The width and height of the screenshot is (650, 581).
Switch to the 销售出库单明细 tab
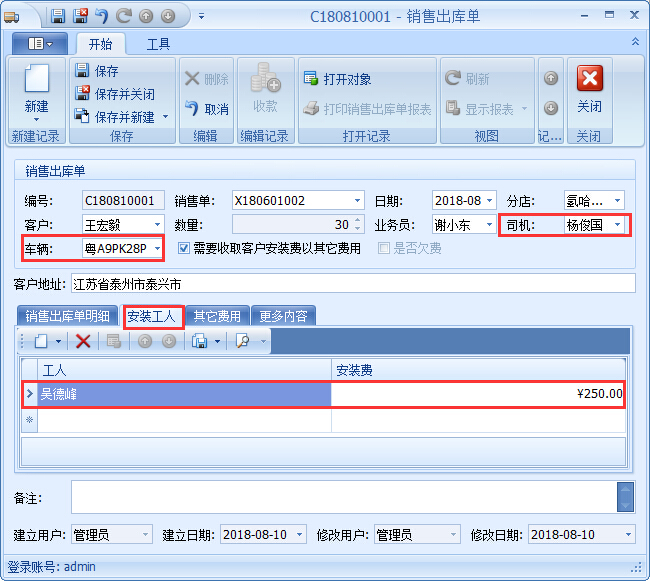point(67,316)
